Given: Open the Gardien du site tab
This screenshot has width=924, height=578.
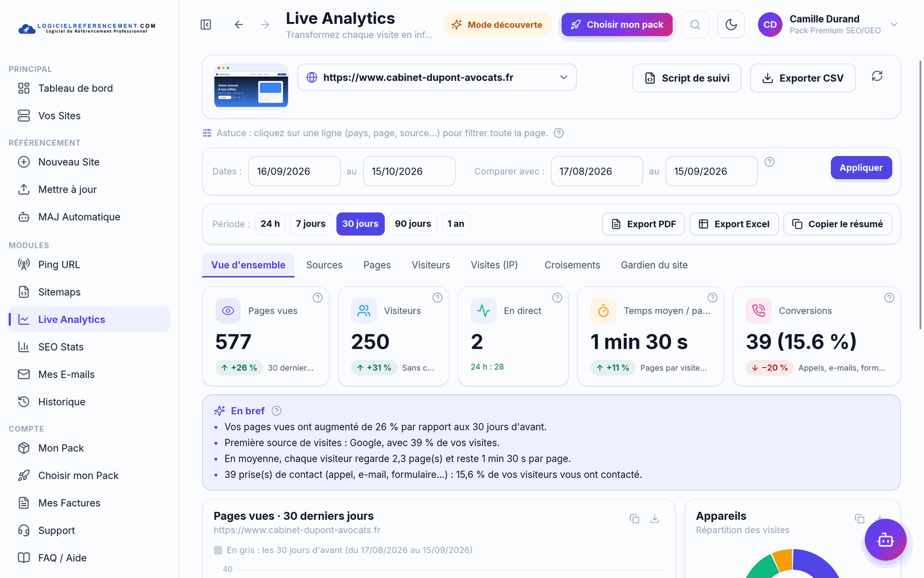Looking at the screenshot, I should click(654, 265).
